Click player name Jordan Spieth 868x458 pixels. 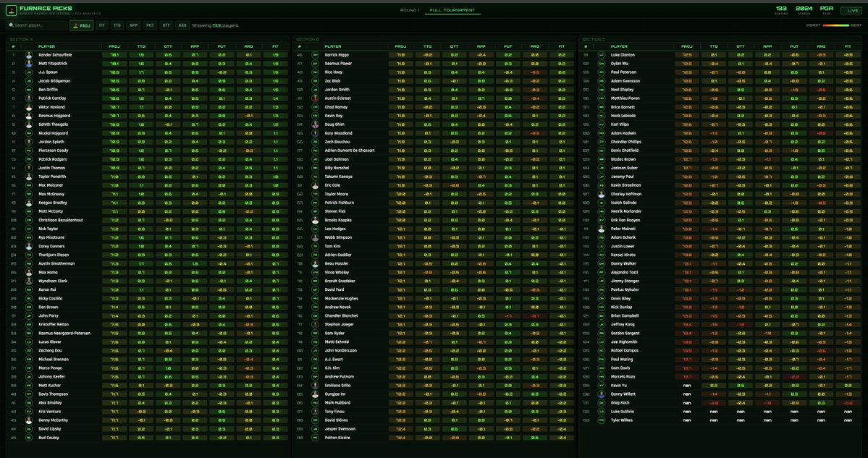pos(51,142)
